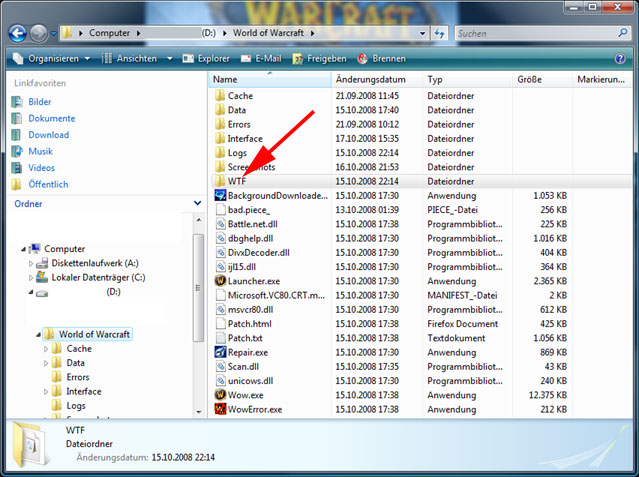Click the Dokumente favorites icon
Viewport: 639px width, 477px height.
click(x=17, y=118)
